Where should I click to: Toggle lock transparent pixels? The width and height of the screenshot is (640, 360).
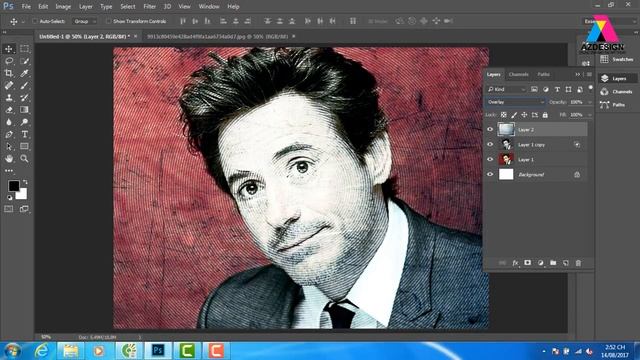click(504, 115)
